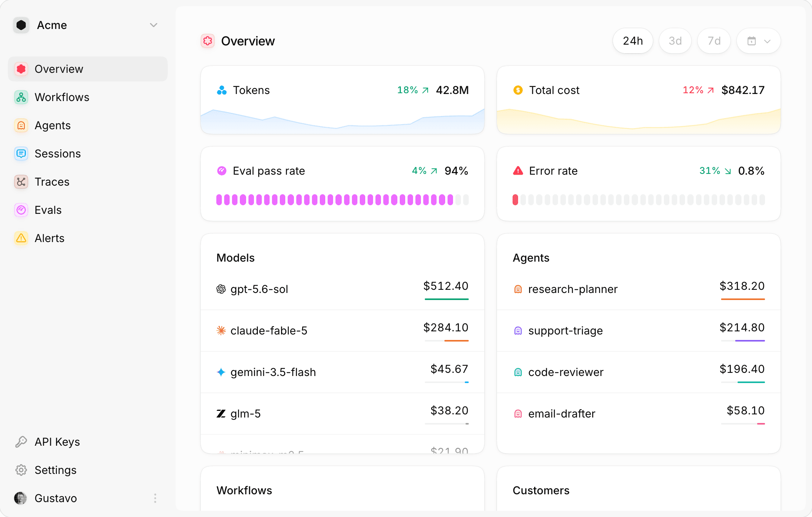This screenshot has width=812, height=517.
Task: Open the Evals gauge icon
Action: coord(21,210)
